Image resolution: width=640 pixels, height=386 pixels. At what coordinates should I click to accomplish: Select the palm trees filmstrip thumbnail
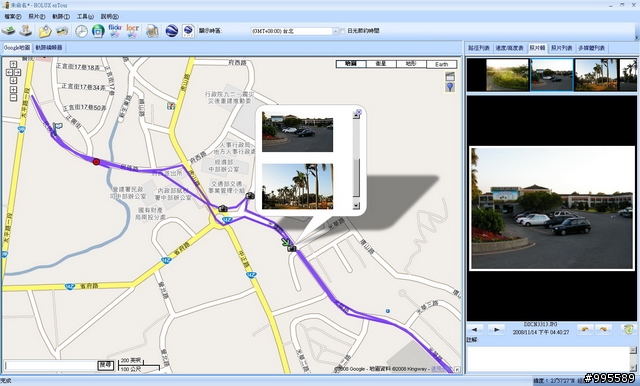pos(596,75)
